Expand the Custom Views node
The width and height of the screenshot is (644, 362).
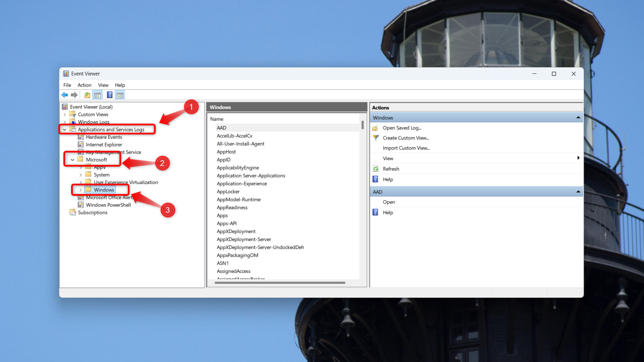pyautogui.click(x=65, y=115)
